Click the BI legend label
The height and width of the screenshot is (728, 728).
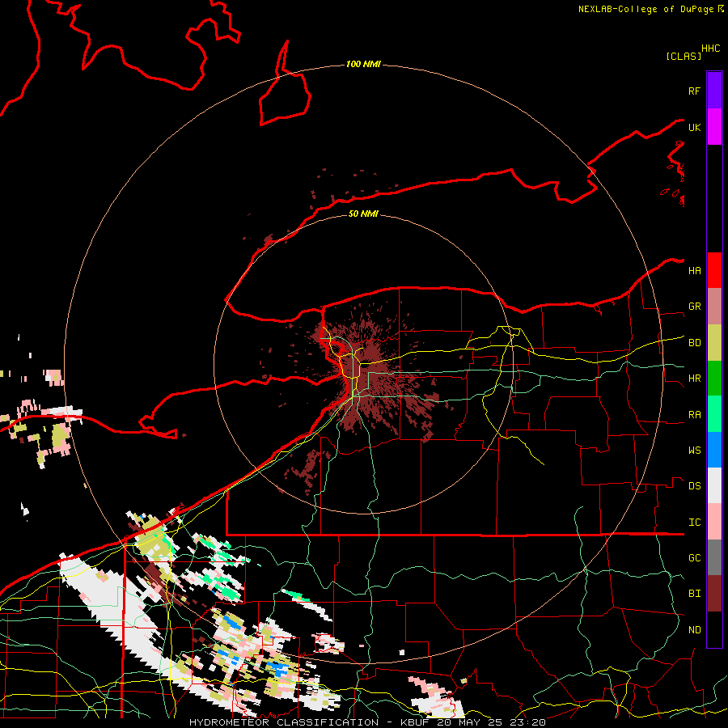pyautogui.click(x=694, y=594)
